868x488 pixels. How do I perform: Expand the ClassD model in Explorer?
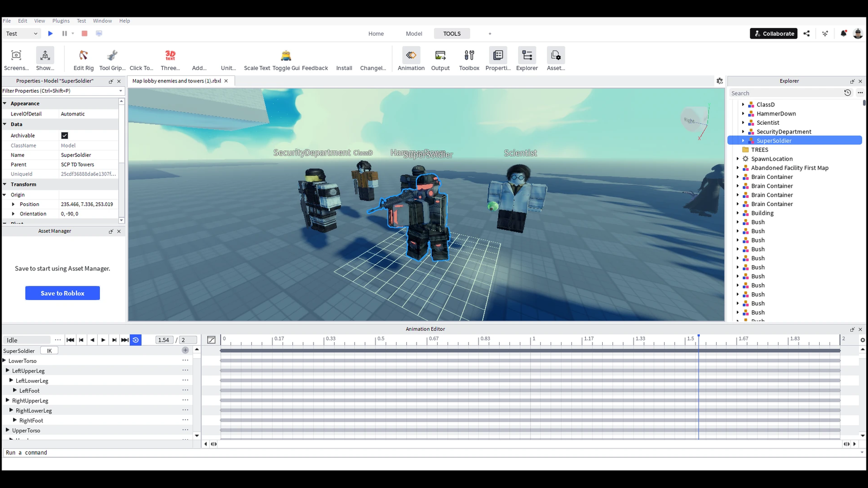(743, 104)
